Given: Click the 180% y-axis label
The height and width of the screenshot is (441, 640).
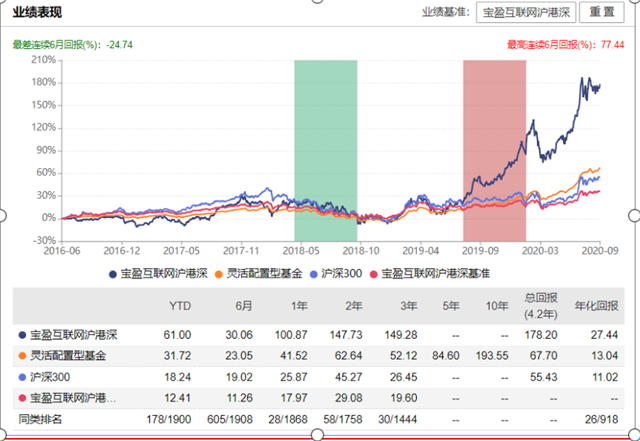Looking at the screenshot, I should 44,82.
